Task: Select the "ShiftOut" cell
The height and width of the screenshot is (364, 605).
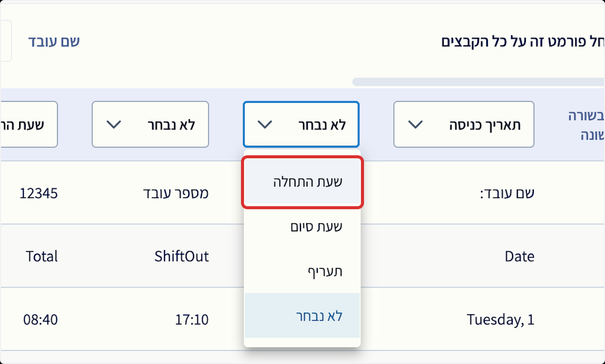Action: click(x=181, y=257)
